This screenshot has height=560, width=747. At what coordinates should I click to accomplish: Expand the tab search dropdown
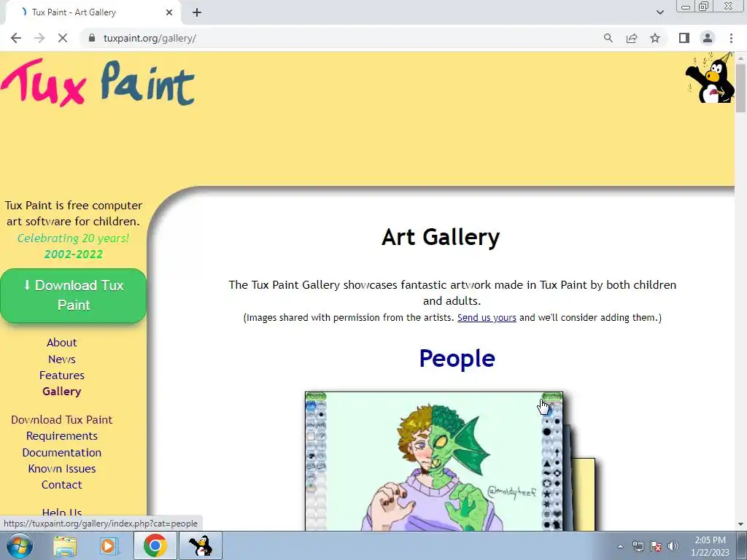tap(659, 12)
